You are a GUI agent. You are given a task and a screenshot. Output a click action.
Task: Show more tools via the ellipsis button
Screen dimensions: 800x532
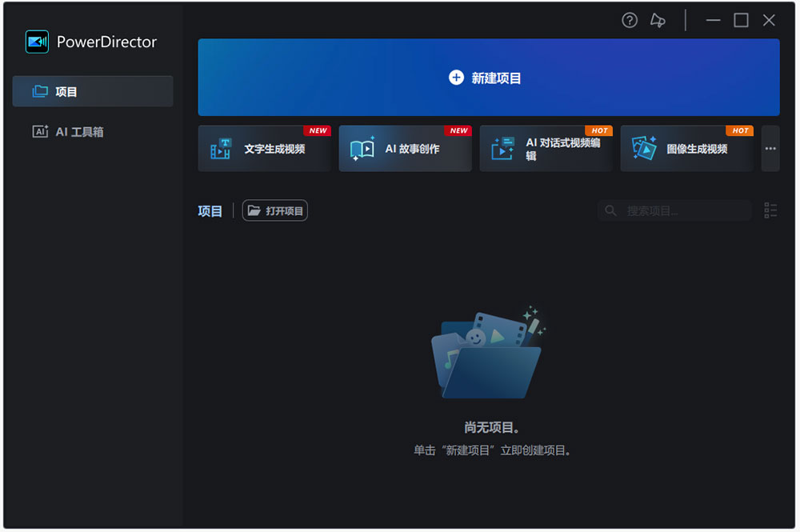pyautogui.click(x=770, y=149)
